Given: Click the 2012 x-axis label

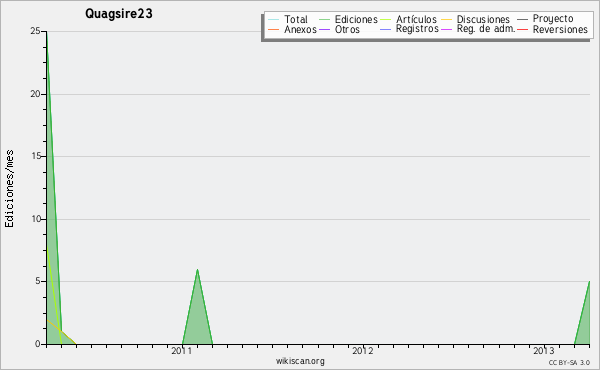Looking at the screenshot, I should click(x=363, y=350).
